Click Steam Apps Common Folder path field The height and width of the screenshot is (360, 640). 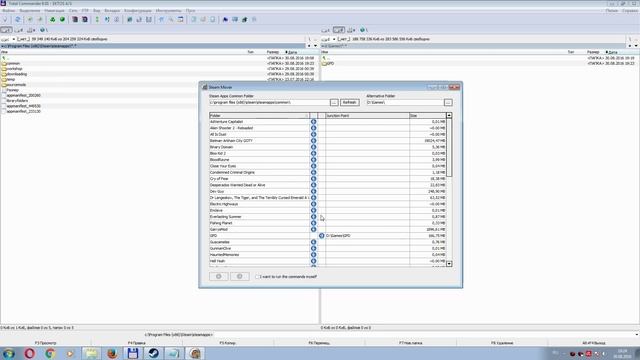(x=269, y=102)
